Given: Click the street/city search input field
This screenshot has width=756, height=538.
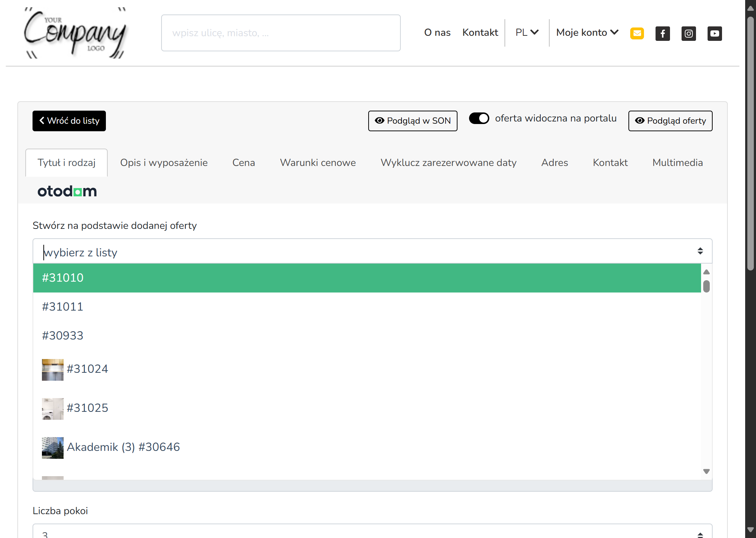Looking at the screenshot, I should pos(281,33).
